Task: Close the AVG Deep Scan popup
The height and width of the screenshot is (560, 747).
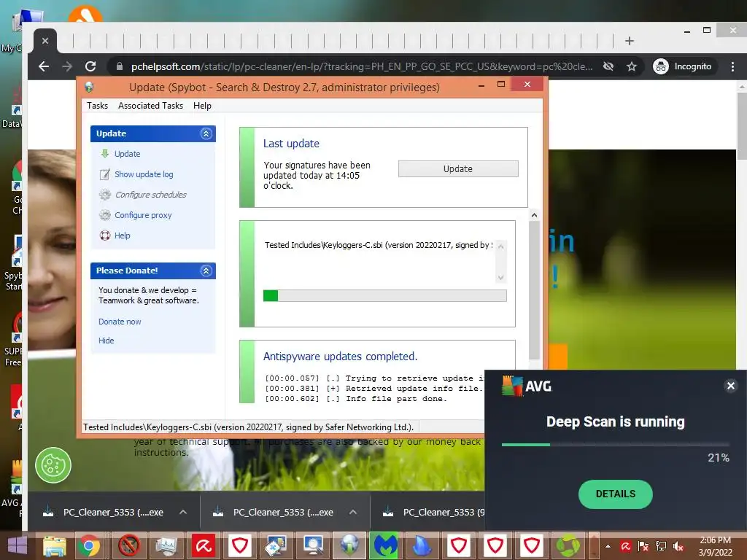Action: (731, 386)
